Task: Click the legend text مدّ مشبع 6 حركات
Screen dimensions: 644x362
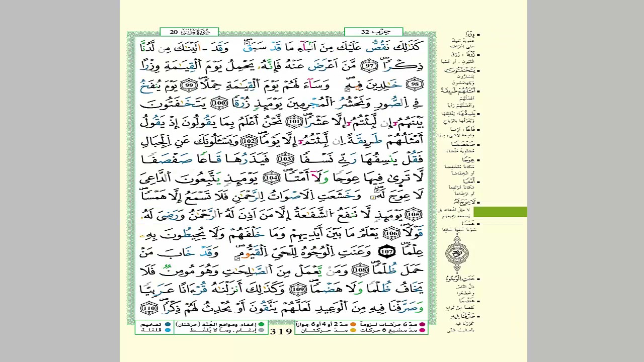Action: 388,330
